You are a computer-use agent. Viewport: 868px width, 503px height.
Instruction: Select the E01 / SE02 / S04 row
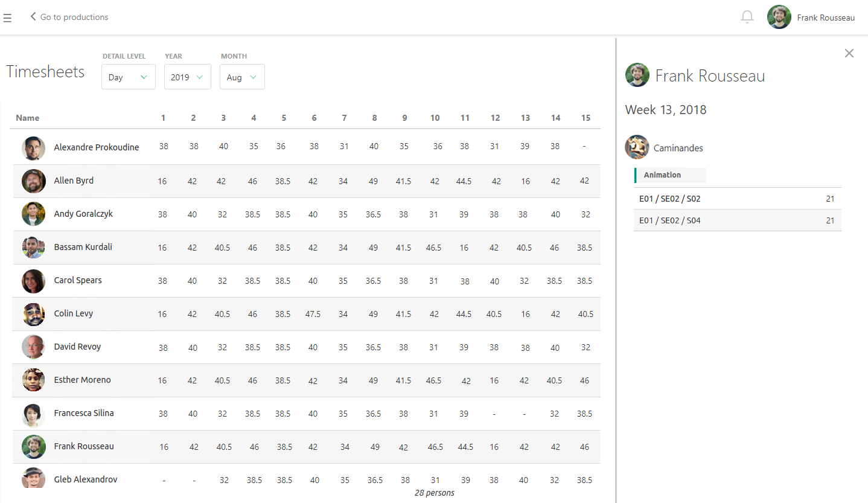(x=736, y=220)
